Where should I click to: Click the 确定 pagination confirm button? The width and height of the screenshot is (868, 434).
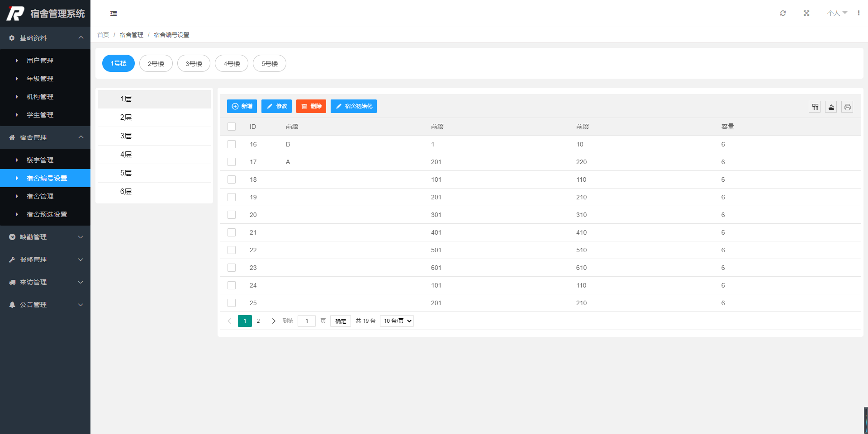pyautogui.click(x=341, y=321)
